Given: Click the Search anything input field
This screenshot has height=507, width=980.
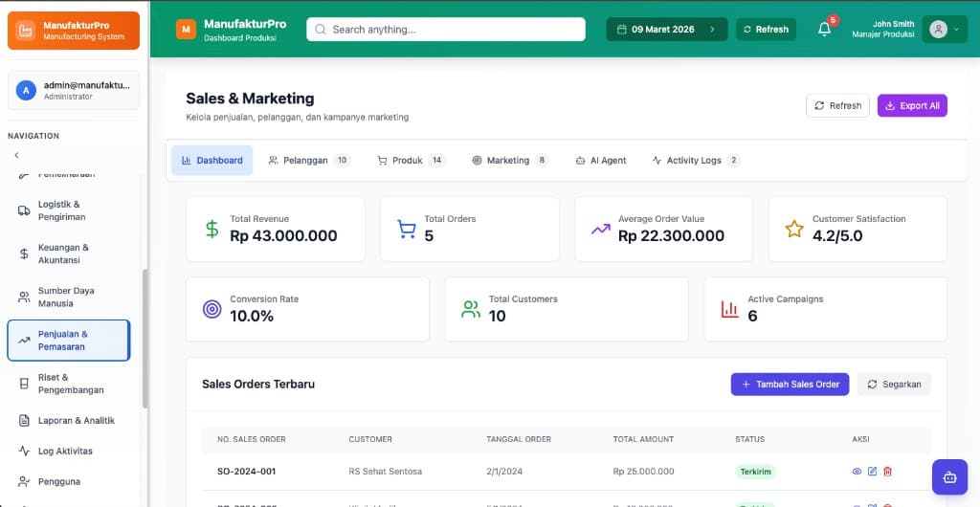Looking at the screenshot, I should tap(445, 30).
